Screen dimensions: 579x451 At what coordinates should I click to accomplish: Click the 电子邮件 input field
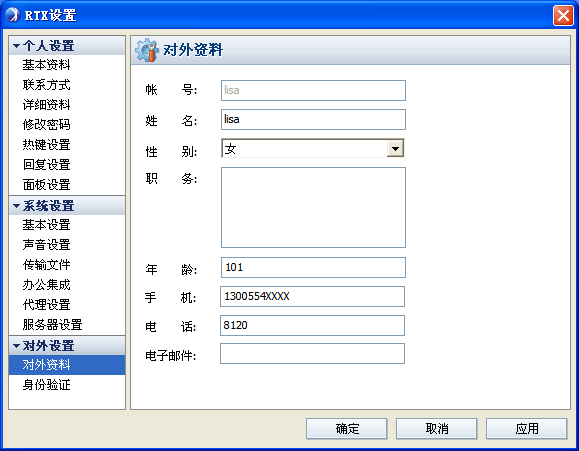[312, 353]
